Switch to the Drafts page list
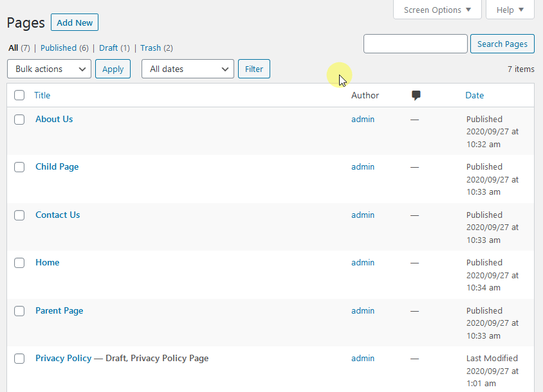This screenshot has height=392, width=543. tap(109, 48)
